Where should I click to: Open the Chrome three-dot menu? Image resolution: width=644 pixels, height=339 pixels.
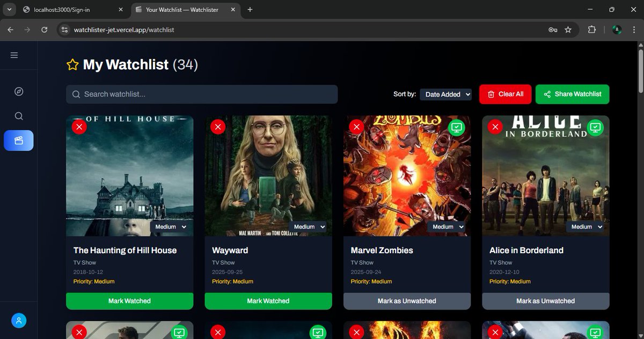coord(634,30)
